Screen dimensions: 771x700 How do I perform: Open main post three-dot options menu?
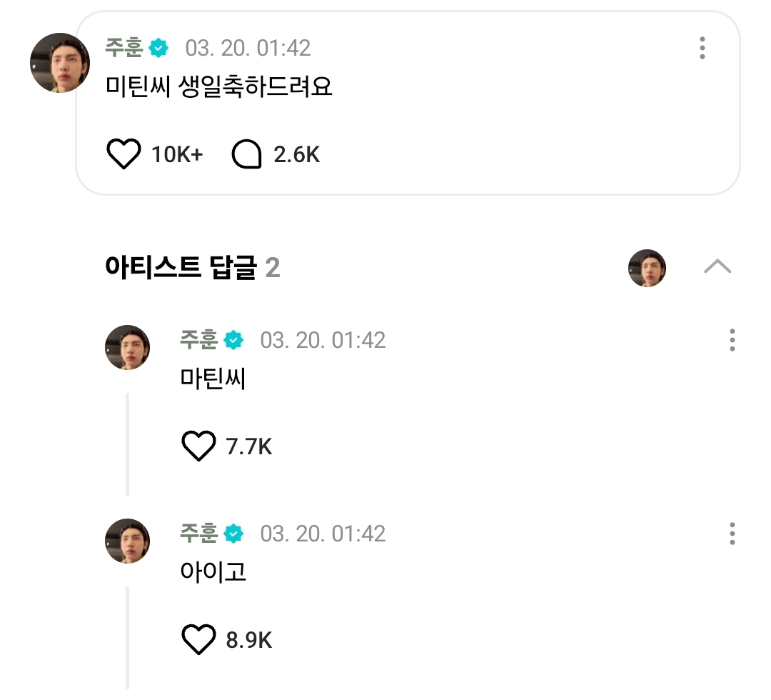(x=702, y=48)
